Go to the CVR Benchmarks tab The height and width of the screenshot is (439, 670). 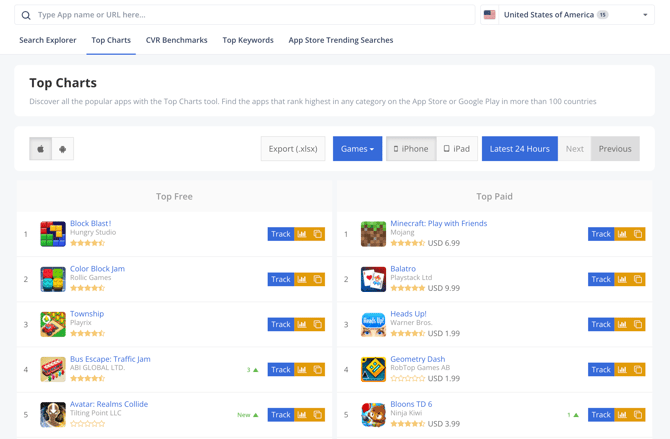point(176,40)
